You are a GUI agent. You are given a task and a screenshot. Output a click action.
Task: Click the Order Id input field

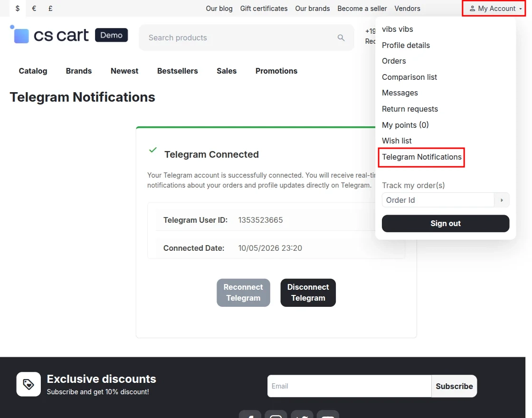click(x=438, y=200)
